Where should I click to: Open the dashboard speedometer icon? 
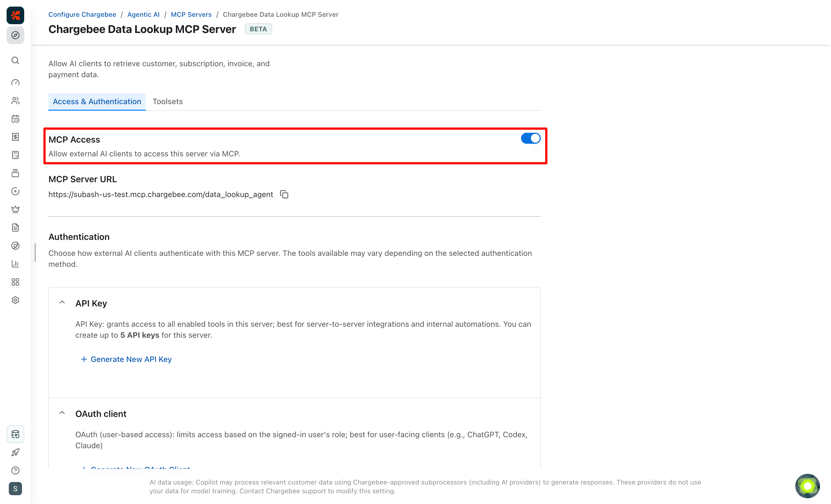click(x=15, y=83)
